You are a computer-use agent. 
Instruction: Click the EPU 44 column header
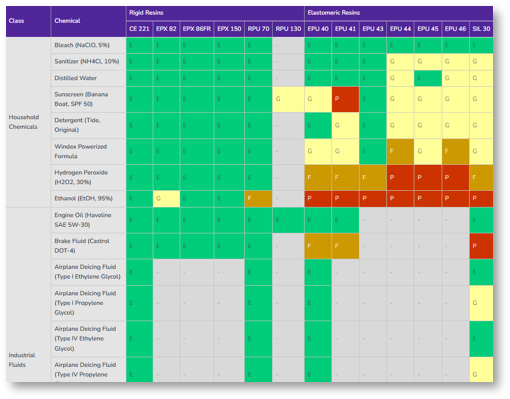tap(400, 29)
